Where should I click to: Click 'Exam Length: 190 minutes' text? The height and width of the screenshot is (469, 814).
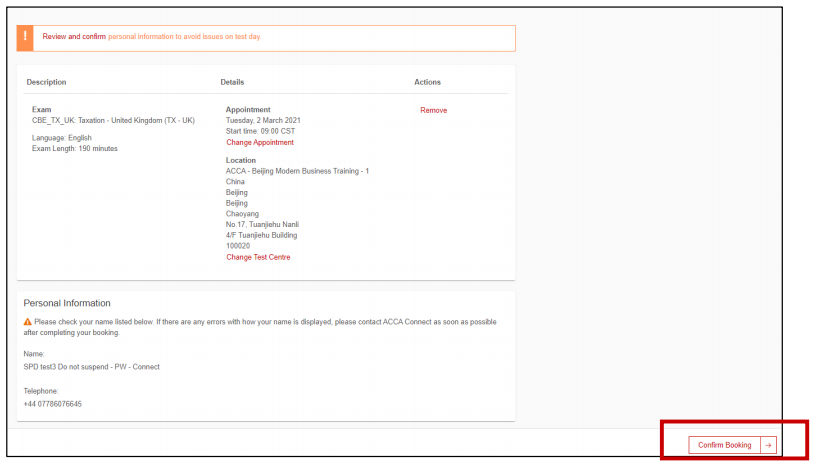[75, 149]
